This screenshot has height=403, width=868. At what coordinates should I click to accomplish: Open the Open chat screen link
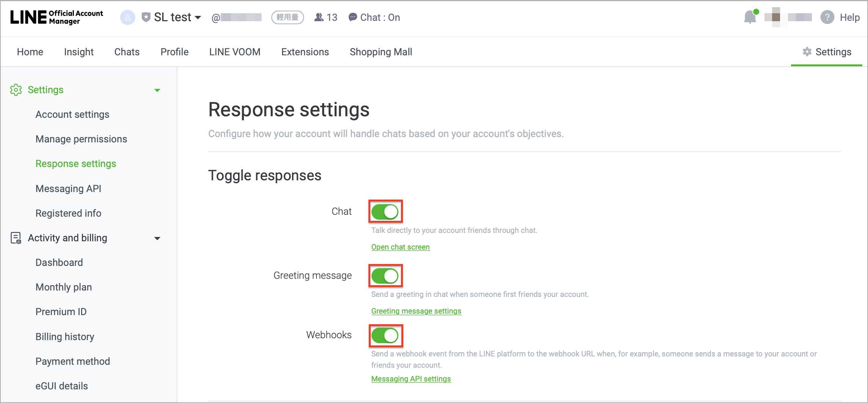(401, 247)
